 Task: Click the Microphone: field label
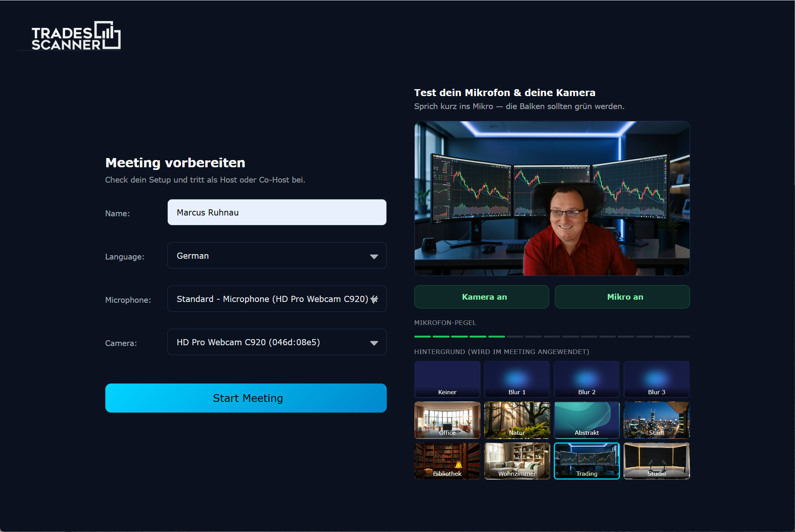[128, 300]
